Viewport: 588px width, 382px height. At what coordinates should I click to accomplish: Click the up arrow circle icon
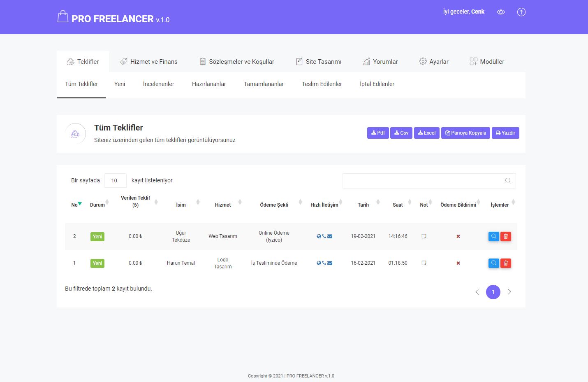[521, 12]
